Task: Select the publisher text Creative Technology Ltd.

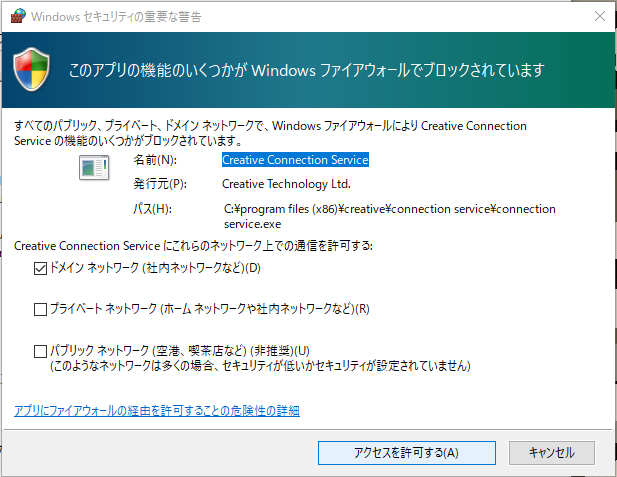Action: (x=286, y=184)
